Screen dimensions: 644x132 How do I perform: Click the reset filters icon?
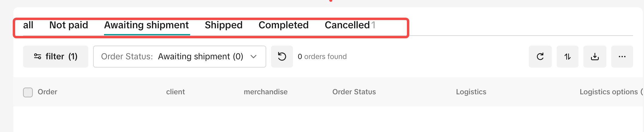pos(282,57)
